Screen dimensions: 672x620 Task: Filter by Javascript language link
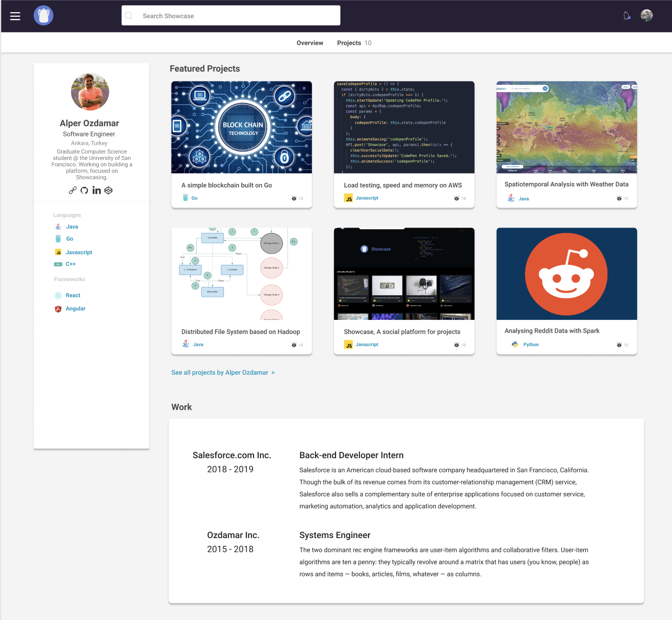[79, 252]
